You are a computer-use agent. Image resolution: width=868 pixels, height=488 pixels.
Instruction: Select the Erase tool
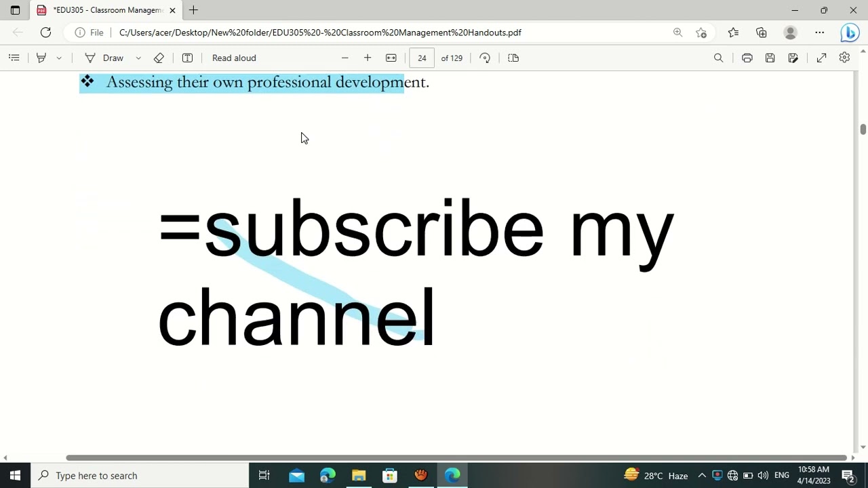click(x=159, y=58)
